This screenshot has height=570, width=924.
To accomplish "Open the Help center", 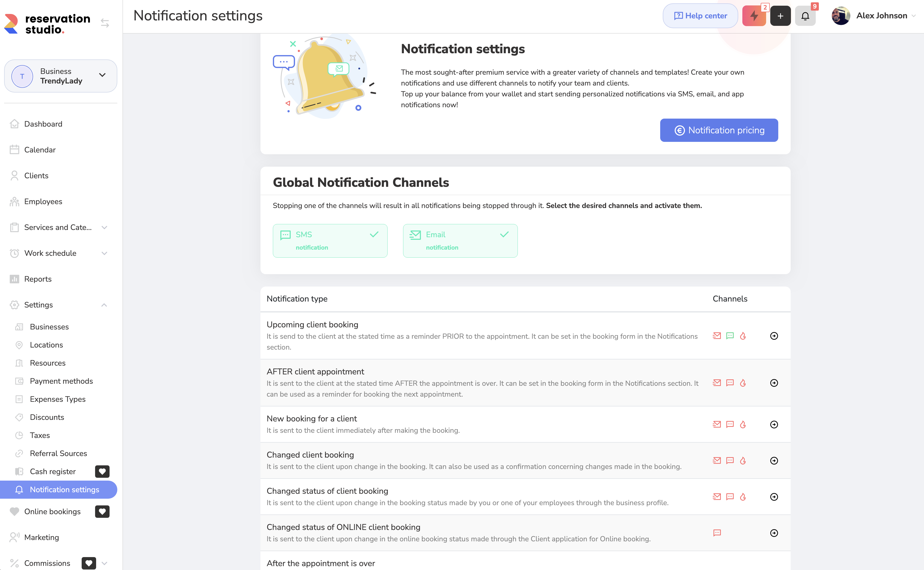I will click(700, 16).
